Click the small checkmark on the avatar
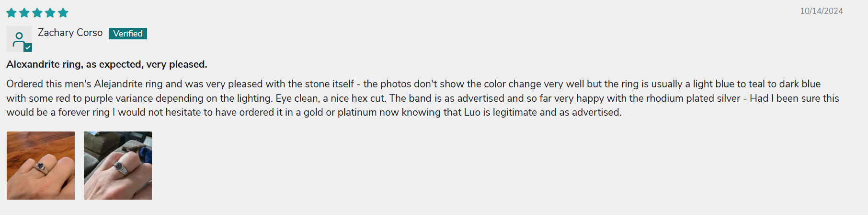The image size is (868, 215). (x=28, y=47)
